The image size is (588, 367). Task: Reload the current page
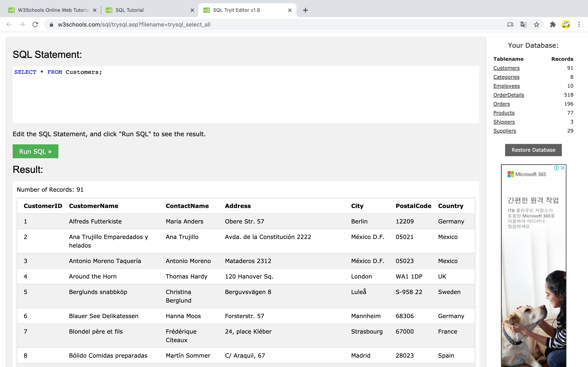(x=35, y=24)
